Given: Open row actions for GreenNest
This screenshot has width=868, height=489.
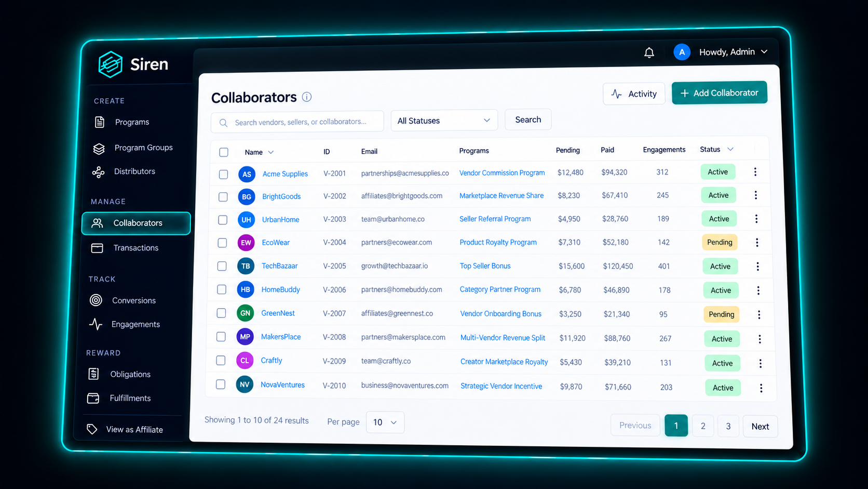Looking at the screenshot, I should (759, 315).
